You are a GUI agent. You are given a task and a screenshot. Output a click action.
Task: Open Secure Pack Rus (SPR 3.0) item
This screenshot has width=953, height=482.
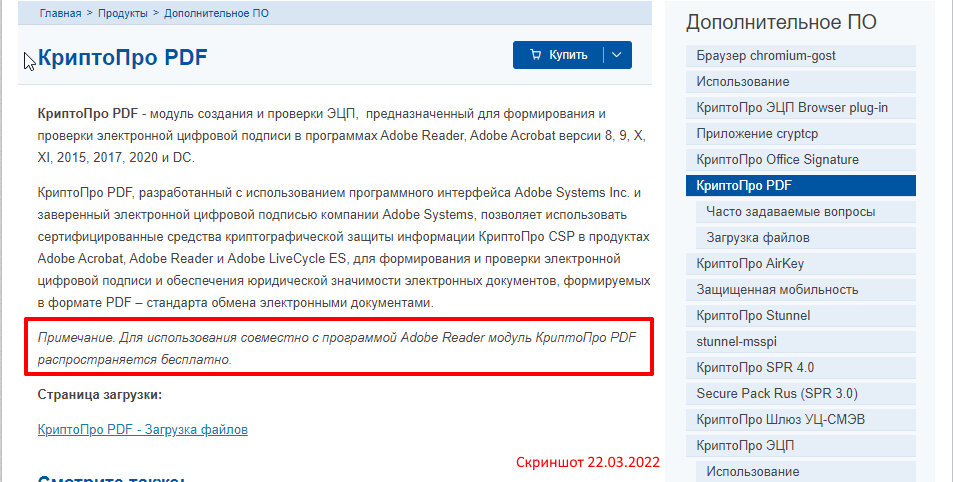800,393
